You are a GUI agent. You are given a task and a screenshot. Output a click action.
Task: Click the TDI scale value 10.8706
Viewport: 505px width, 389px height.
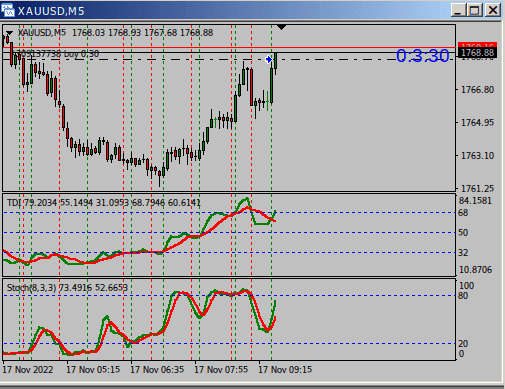point(475,270)
